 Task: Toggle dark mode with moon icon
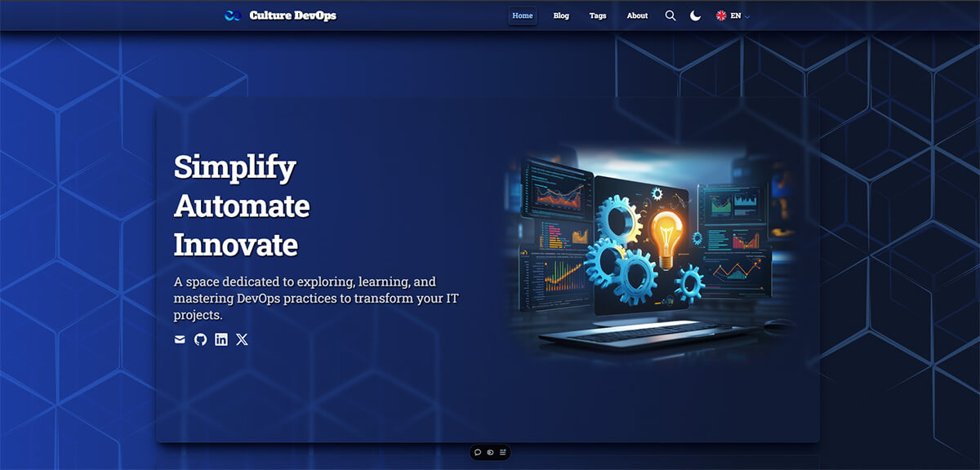point(696,16)
